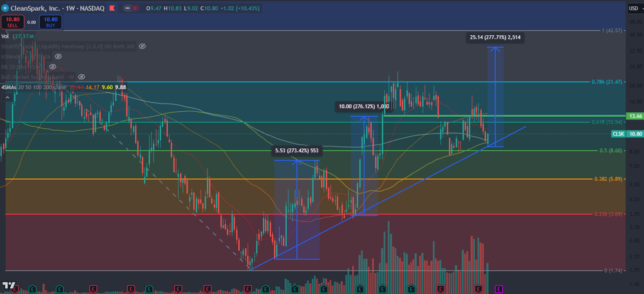Collapse the indicator legend with the chevron
The width and height of the screenshot is (644, 294).
pos(7,97)
